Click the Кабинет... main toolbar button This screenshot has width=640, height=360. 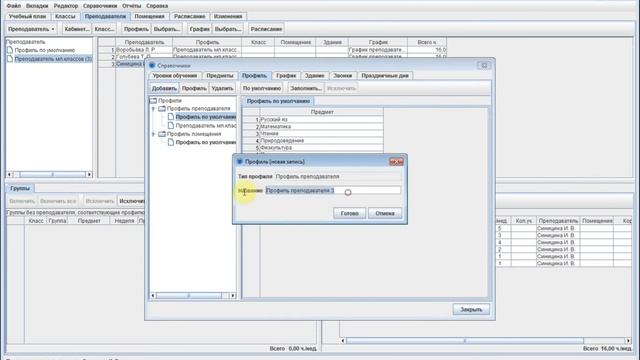77,29
